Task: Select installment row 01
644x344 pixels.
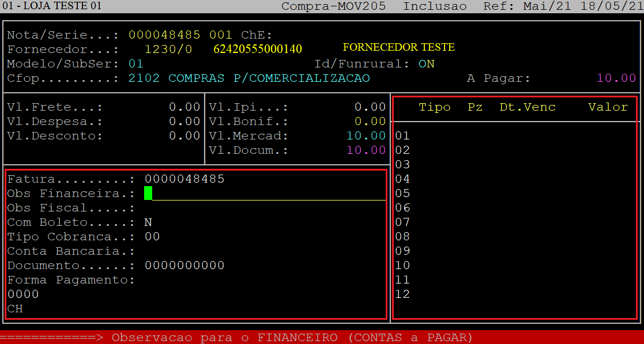Action: (x=402, y=136)
